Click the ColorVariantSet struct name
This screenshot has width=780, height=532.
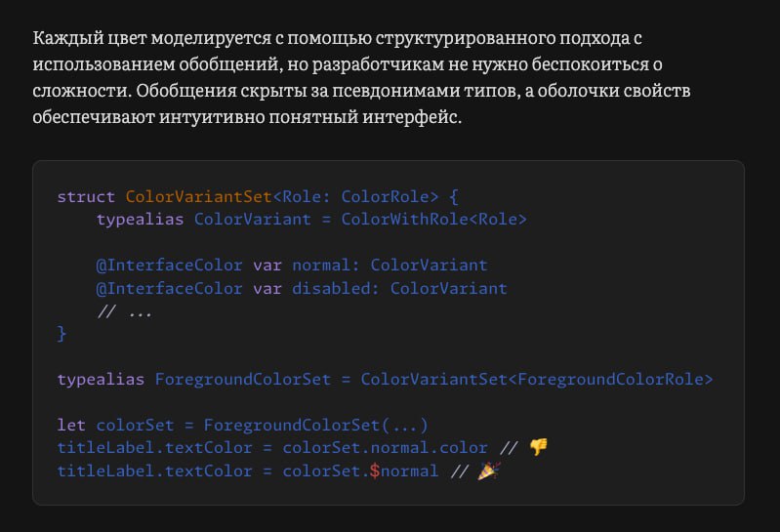tap(198, 196)
